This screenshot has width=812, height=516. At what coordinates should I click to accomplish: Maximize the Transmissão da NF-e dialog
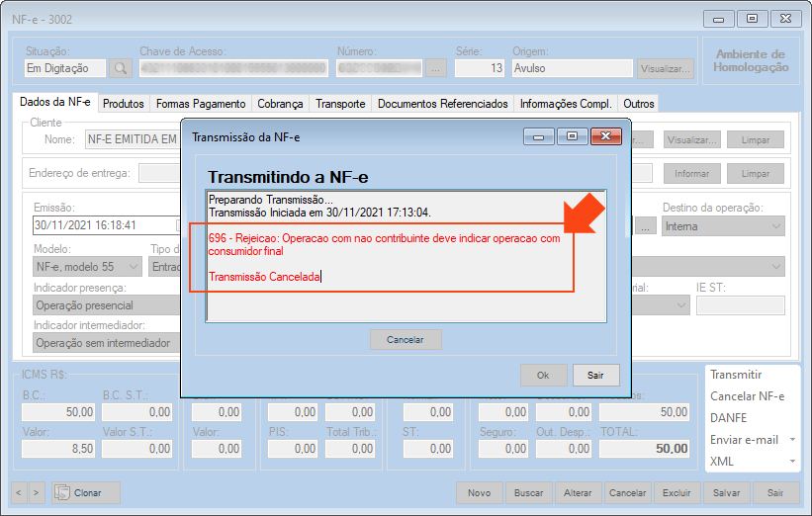[572, 137]
